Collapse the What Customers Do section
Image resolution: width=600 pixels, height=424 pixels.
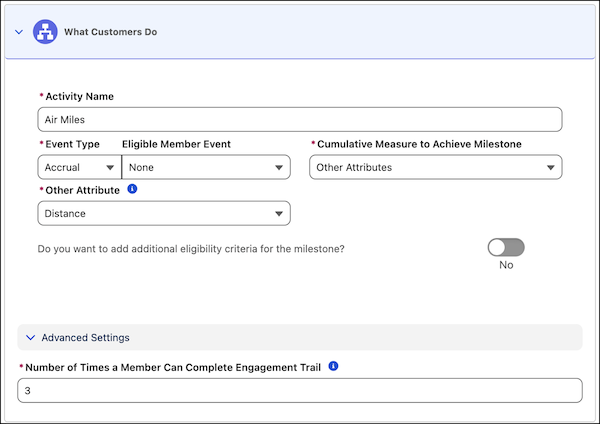tap(19, 32)
